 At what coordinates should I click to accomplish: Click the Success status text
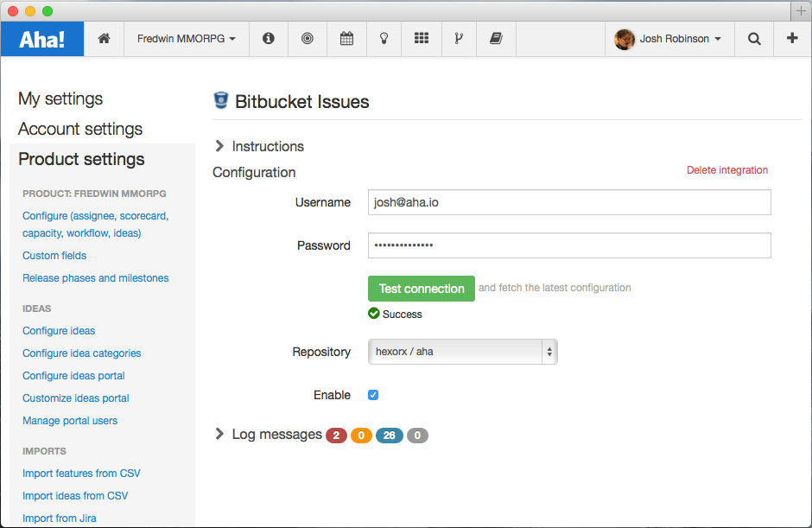coord(402,314)
